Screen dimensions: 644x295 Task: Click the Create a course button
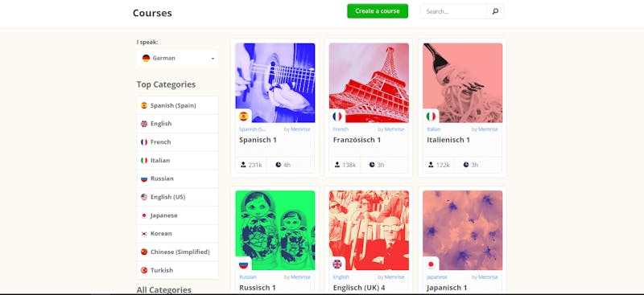[x=378, y=11]
